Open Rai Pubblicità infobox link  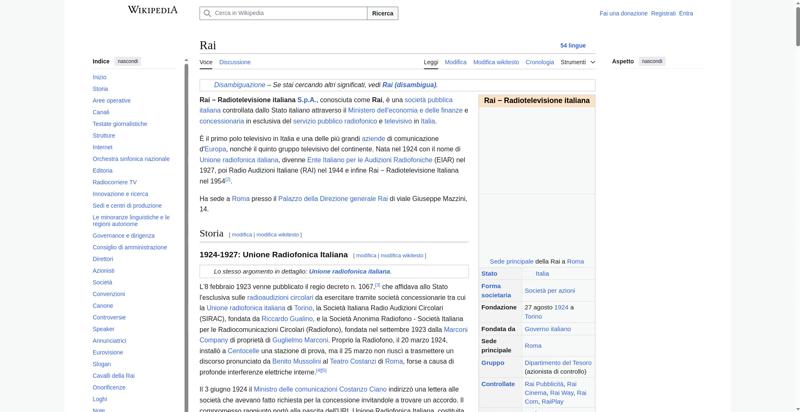[544, 384]
